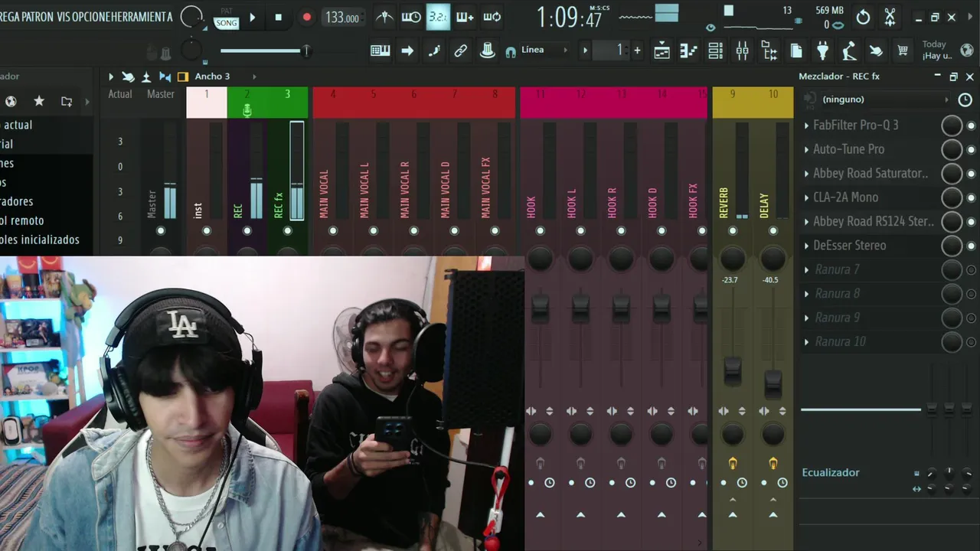This screenshot has height=551, width=980.
Task: Stop playback with the Stop button
Action: (x=278, y=17)
